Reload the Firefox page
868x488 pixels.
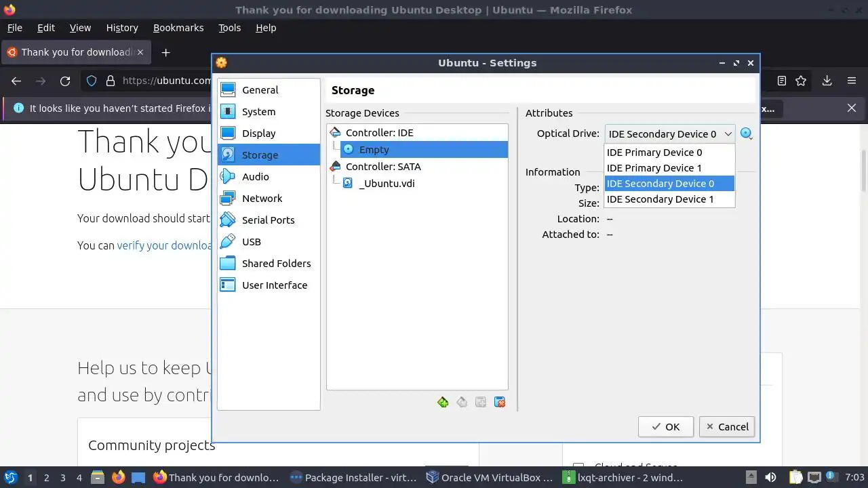(65, 81)
